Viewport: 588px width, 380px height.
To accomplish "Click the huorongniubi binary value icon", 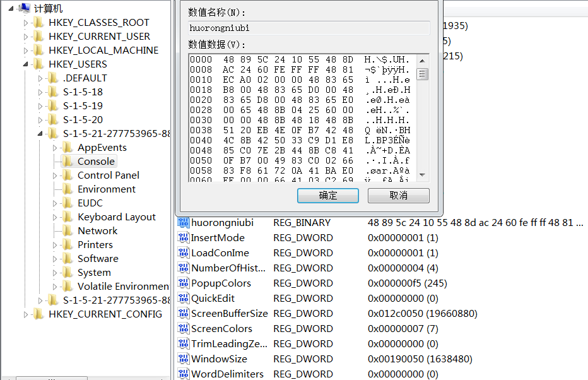I will pyautogui.click(x=184, y=223).
